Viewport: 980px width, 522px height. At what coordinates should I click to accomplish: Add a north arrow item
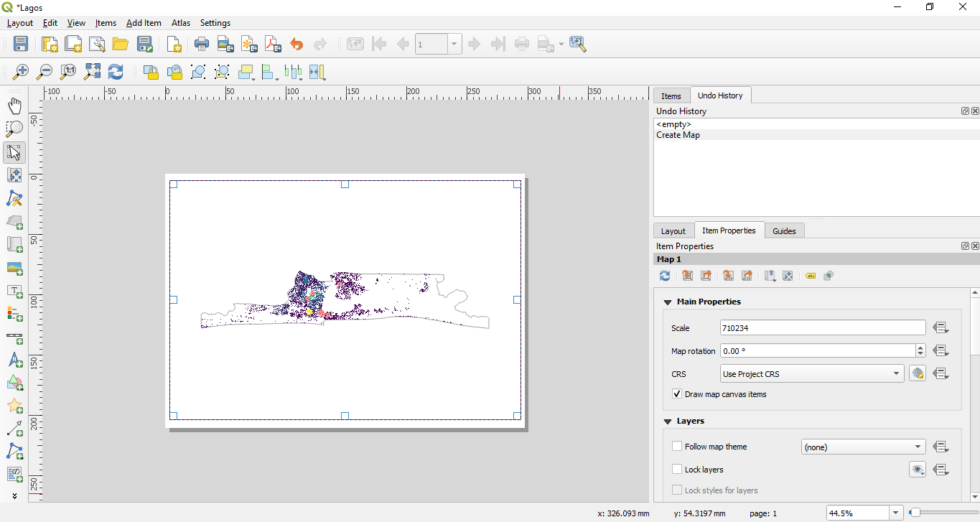(x=14, y=360)
